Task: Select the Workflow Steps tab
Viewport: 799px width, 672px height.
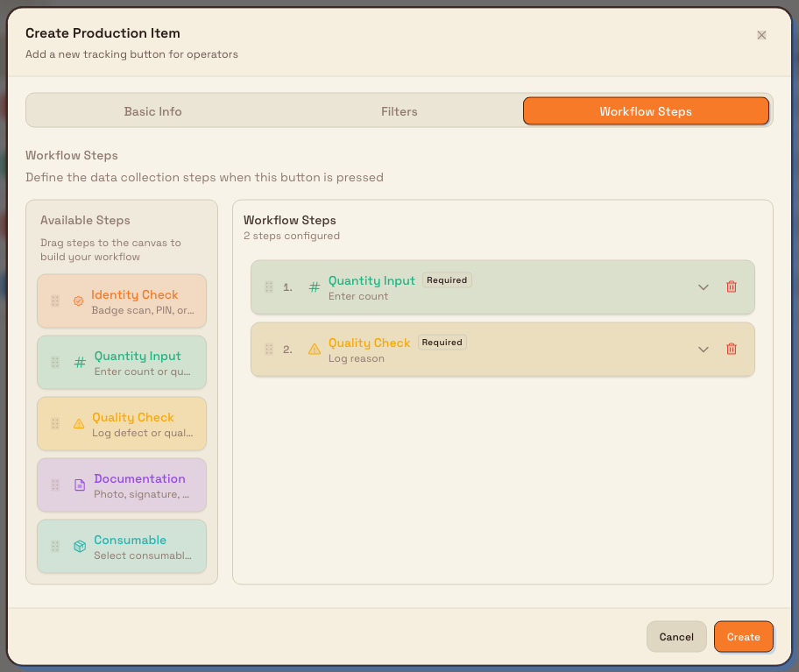Action: click(646, 111)
